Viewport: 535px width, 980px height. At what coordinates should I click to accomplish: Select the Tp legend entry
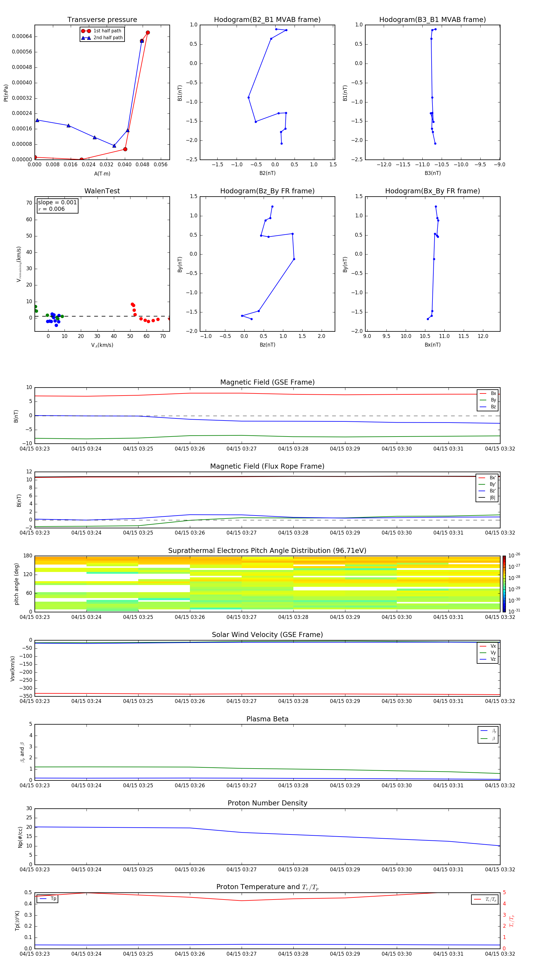coord(48,899)
